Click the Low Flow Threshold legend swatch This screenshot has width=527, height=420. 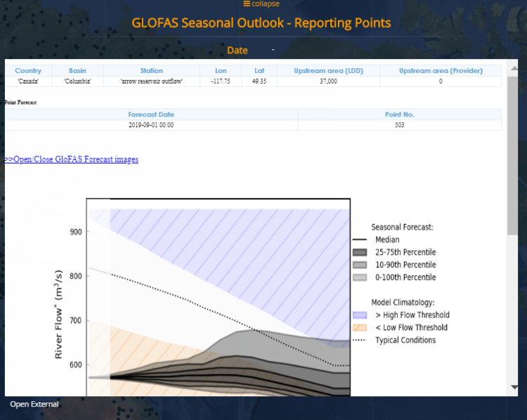pos(360,327)
